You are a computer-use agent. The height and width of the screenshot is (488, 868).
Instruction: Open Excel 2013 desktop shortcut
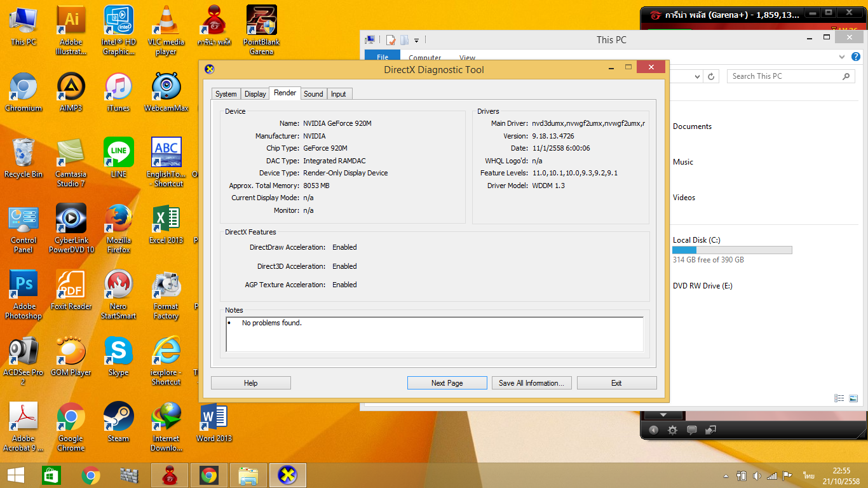166,224
